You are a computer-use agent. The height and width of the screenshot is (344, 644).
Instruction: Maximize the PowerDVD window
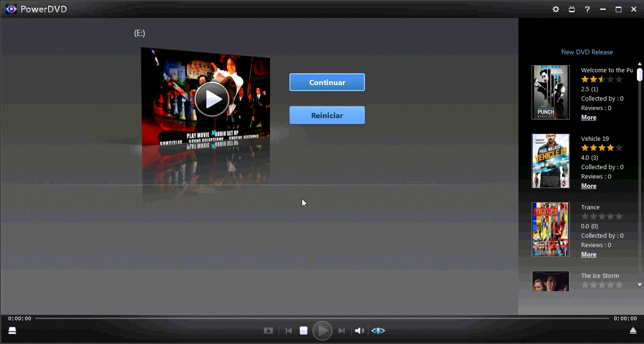point(618,9)
